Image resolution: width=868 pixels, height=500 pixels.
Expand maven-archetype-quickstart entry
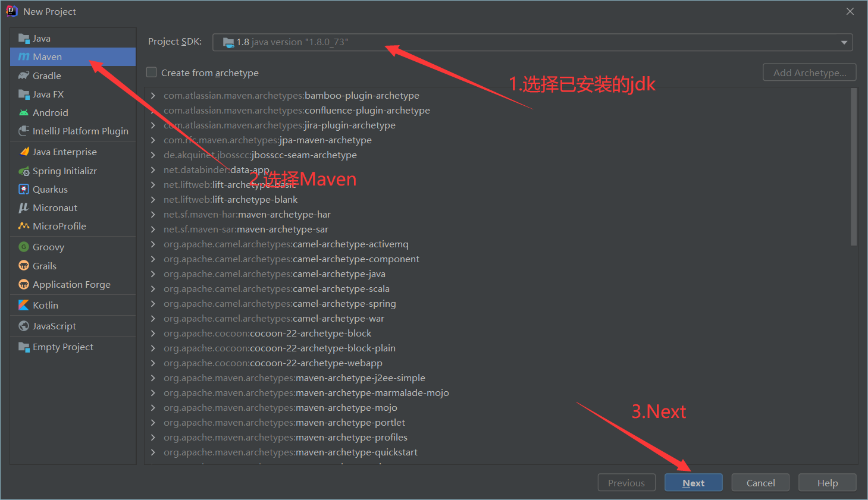tap(153, 452)
